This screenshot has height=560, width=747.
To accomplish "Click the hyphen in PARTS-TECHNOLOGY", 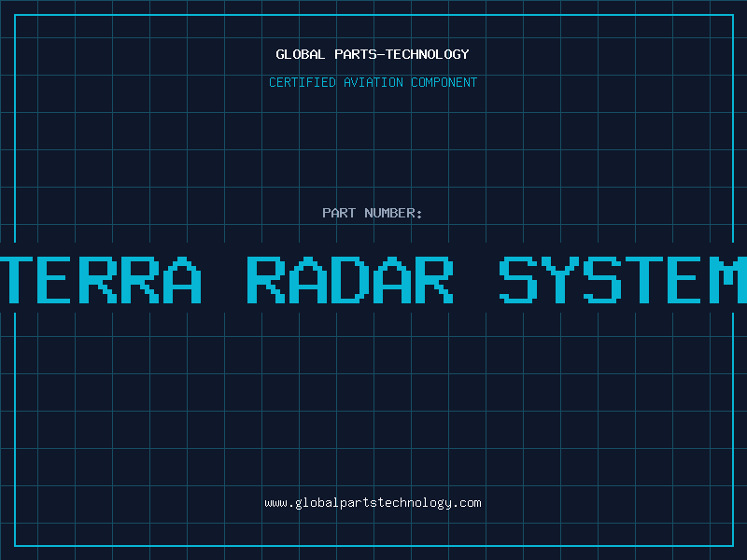I will pyautogui.click(x=381, y=54).
